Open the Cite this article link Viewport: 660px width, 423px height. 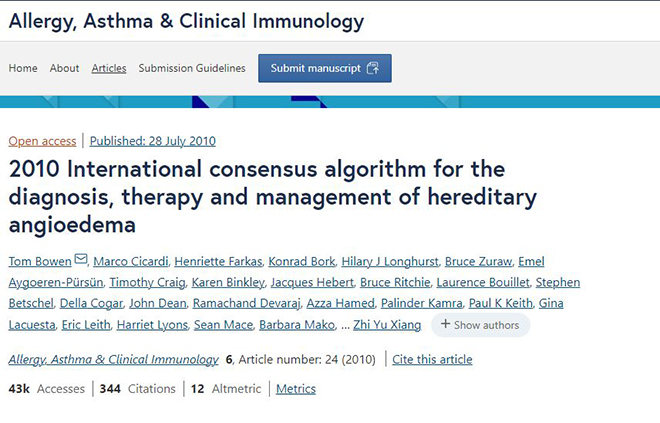(432, 359)
